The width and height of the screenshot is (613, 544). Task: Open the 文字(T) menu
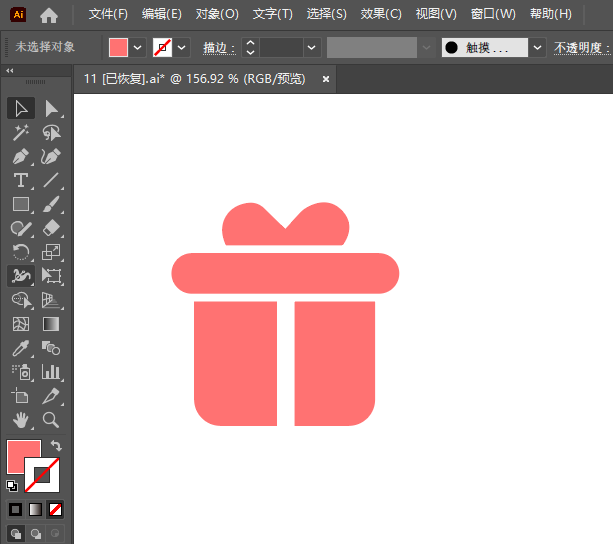click(x=272, y=14)
